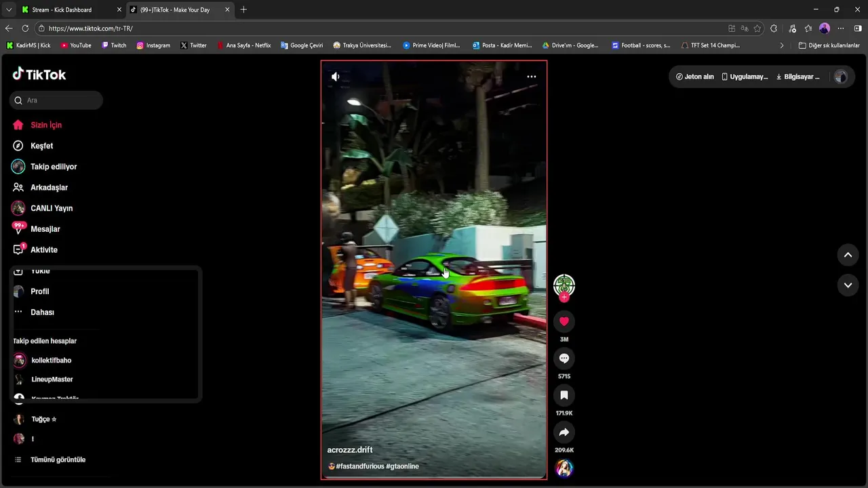Viewport: 868px width, 488px height.
Task: Open the Ana Sayfa - Netflix bookmark
Action: click(244, 45)
